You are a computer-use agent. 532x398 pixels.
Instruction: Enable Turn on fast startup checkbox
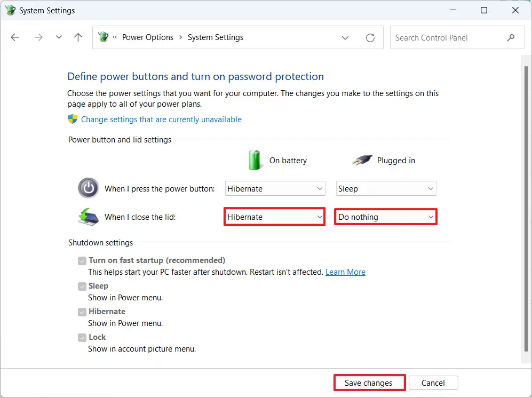pyautogui.click(x=82, y=260)
